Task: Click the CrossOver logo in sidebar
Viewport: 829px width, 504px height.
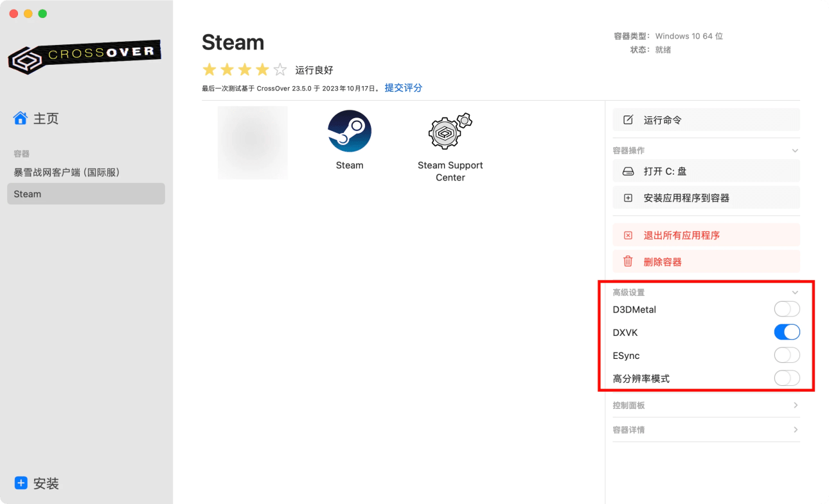Action: click(x=84, y=56)
